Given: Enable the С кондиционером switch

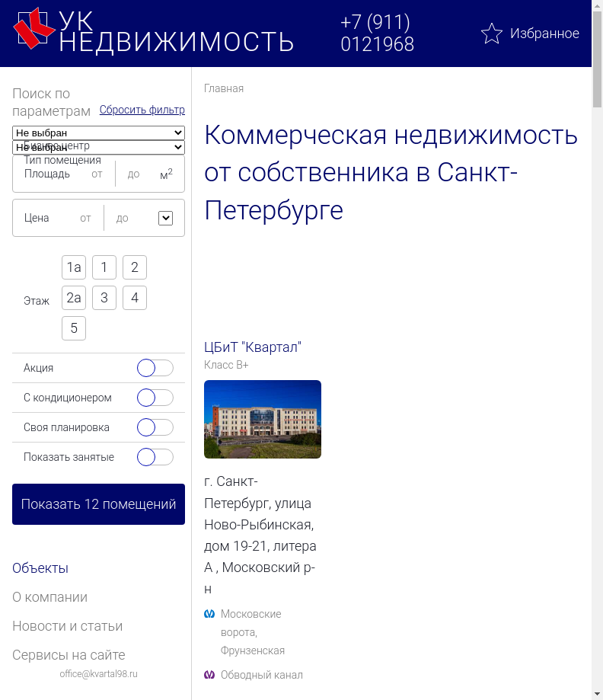Looking at the screenshot, I should point(155,398).
